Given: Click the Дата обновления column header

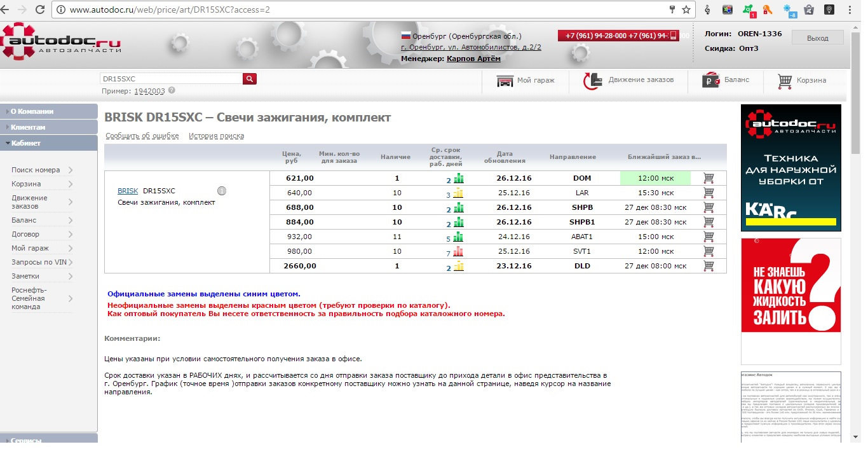Looking at the screenshot, I should point(505,157).
